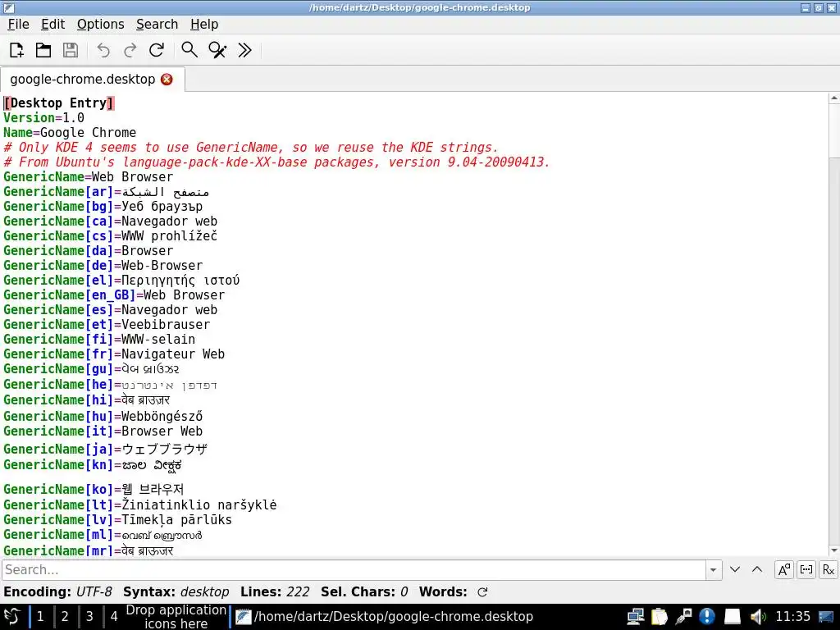Image resolution: width=840 pixels, height=630 pixels.
Task: Open the File menu
Action: tap(18, 24)
